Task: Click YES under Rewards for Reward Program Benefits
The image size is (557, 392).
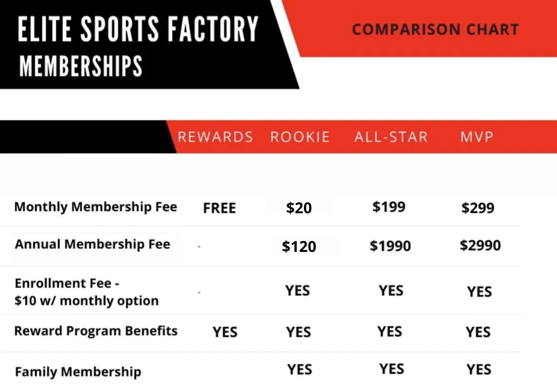Action: 225,332
